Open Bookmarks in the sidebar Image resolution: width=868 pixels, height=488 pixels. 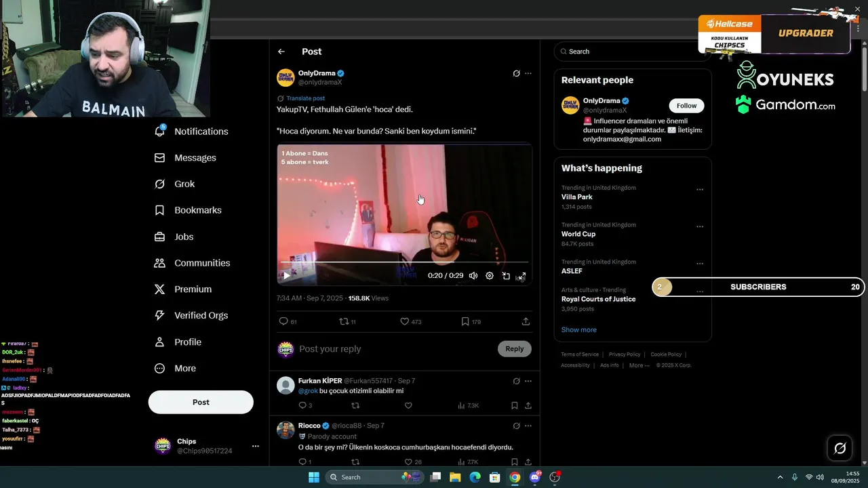tap(188, 210)
